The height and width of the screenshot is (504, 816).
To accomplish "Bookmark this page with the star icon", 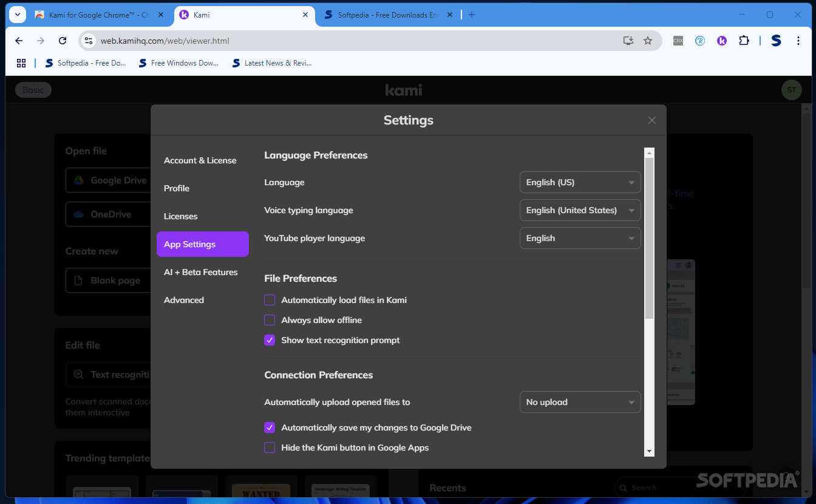I will click(648, 41).
